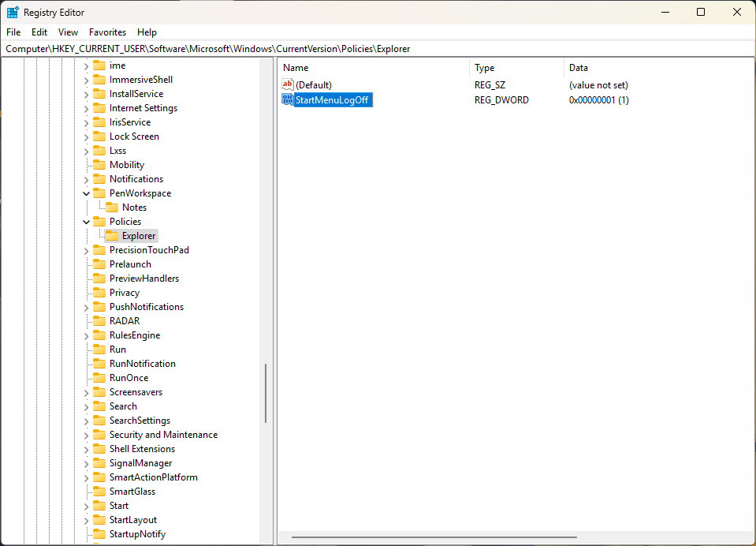
Task: Click the SmartGlass folder icon
Action: [101, 491]
